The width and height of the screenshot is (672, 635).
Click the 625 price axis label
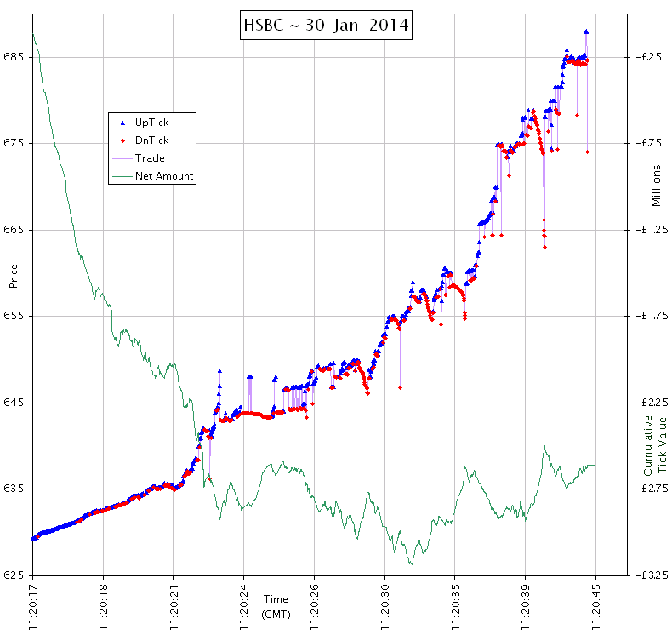tap(12, 575)
